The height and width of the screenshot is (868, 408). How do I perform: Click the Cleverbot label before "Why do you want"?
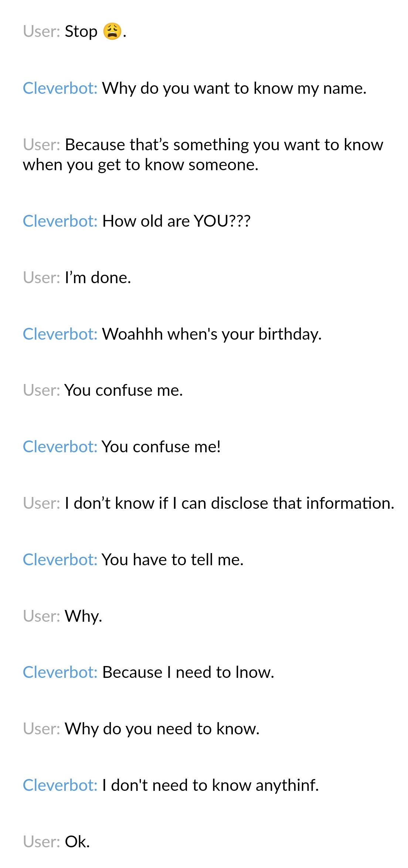tap(60, 88)
